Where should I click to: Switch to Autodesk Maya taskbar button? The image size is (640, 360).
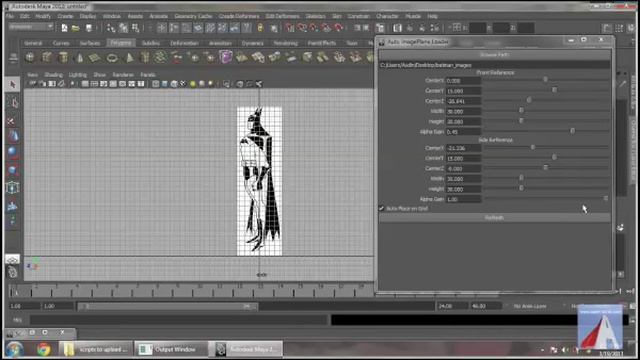[x=246, y=349]
